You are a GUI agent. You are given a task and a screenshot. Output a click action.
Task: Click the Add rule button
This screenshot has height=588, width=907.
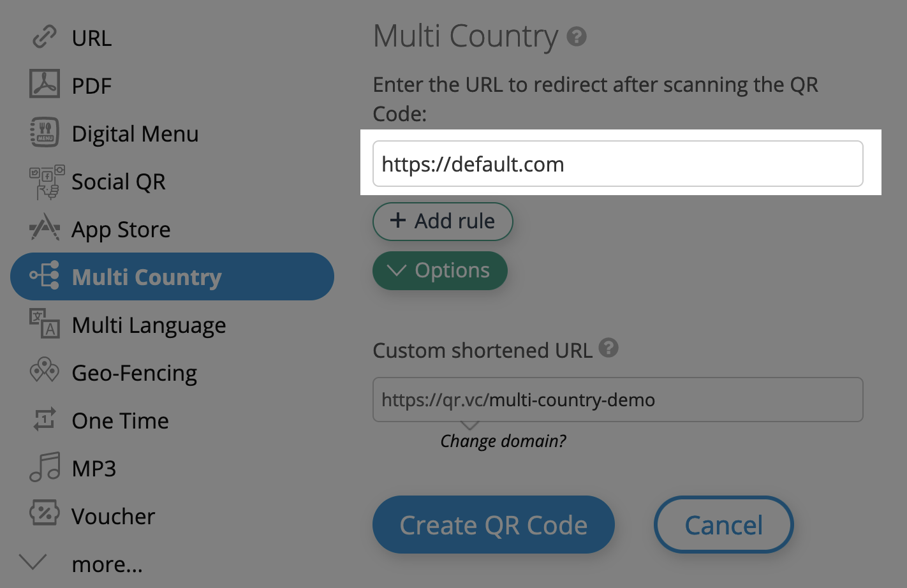pyautogui.click(x=443, y=221)
